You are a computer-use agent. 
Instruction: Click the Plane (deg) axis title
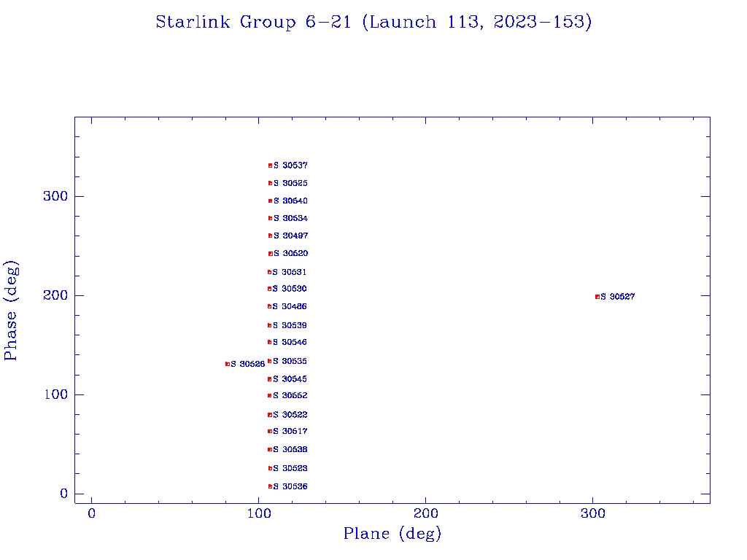[392, 534]
